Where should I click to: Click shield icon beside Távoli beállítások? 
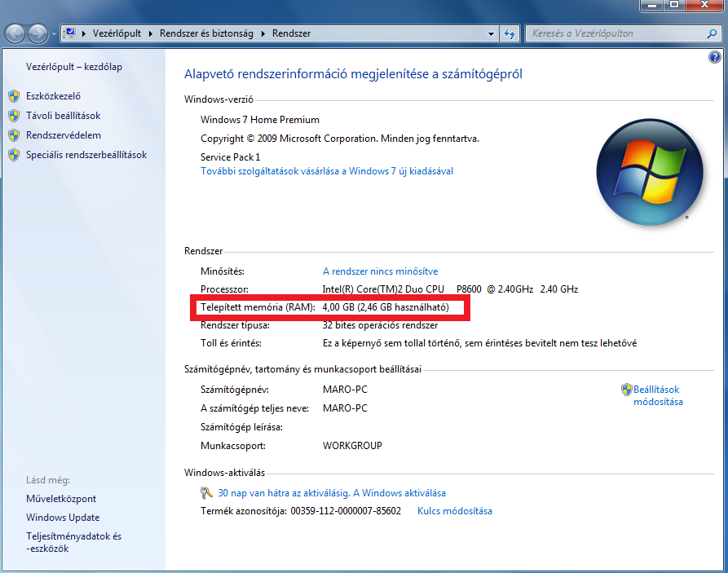[14, 116]
